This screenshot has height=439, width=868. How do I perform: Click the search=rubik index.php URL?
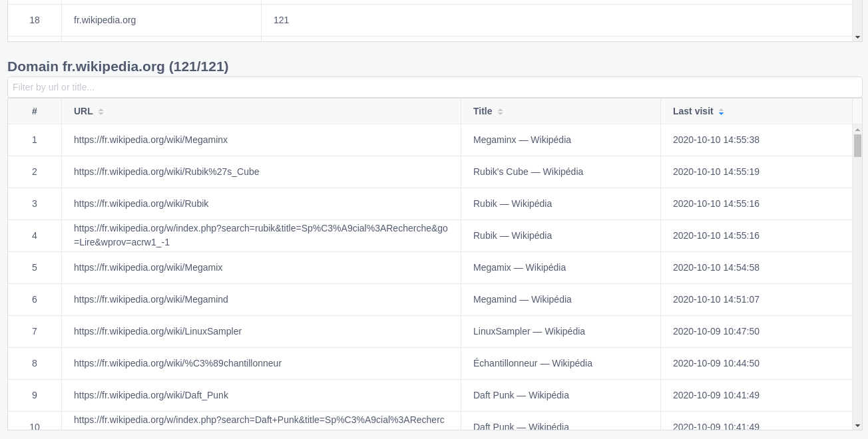[x=261, y=235]
